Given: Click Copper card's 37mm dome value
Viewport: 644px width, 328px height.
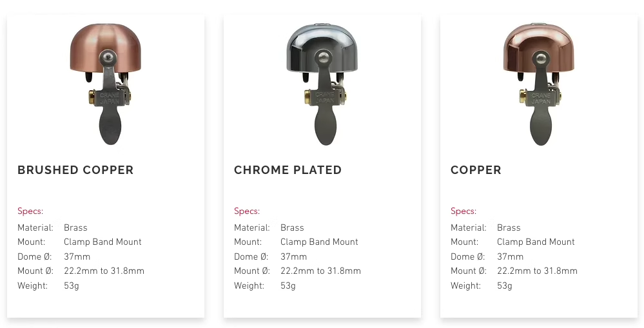Looking at the screenshot, I should pyautogui.click(x=510, y=256).
